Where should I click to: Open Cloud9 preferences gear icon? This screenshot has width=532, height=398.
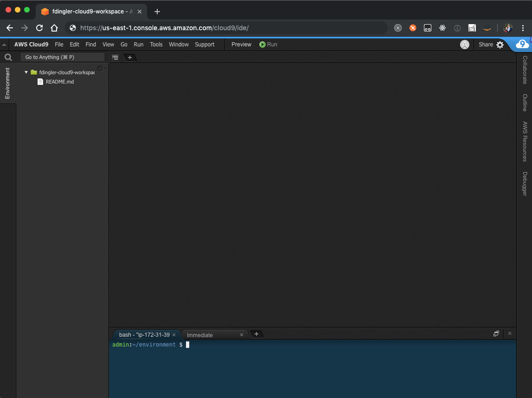500,45
